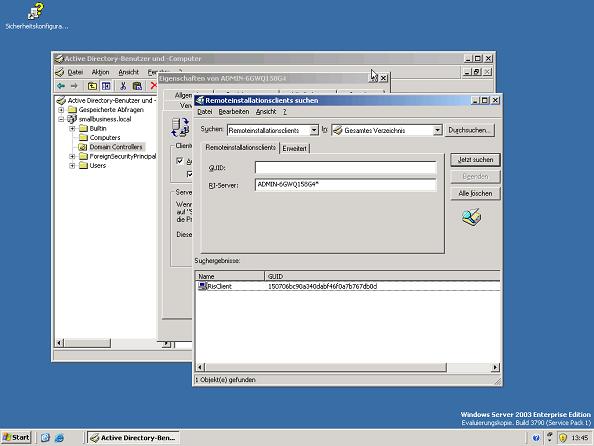
Task: Click the Name column header in results
Action: (x=230, y=276)
